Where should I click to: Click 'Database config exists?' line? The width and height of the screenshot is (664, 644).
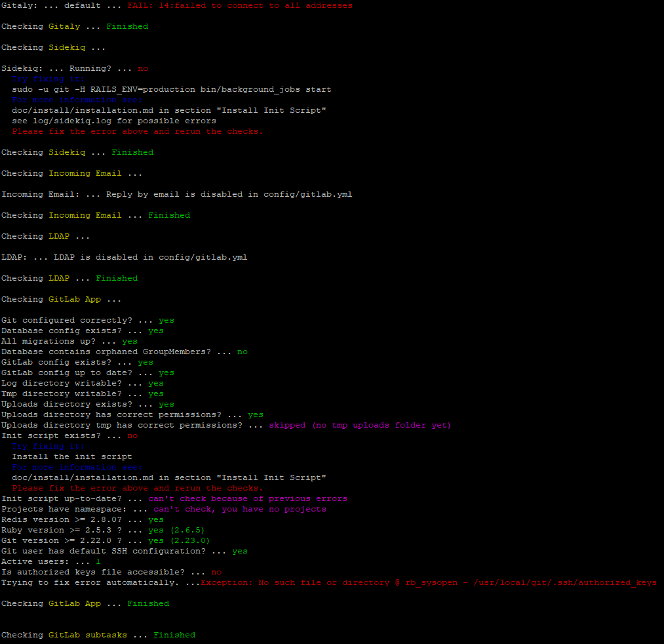[83, 331]
